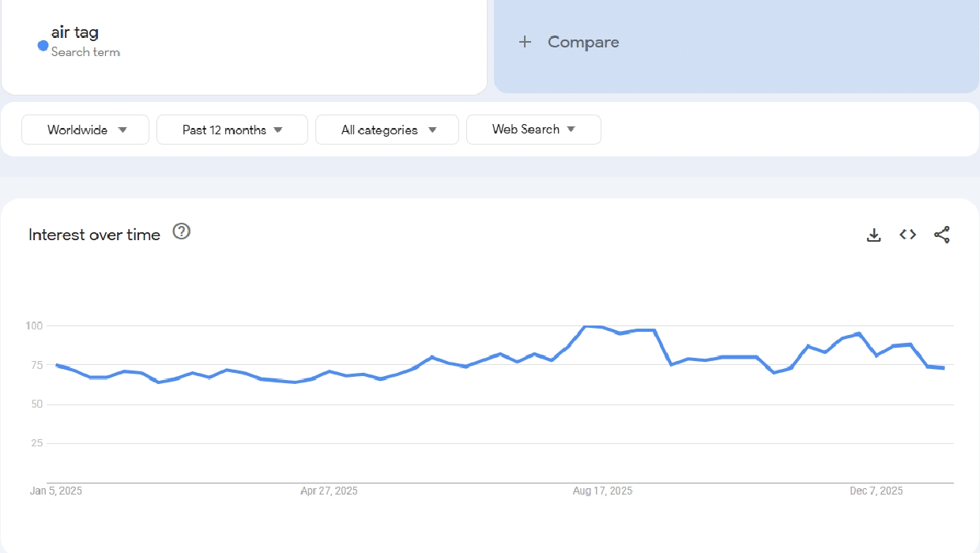This screenshot has width=980, height=553.
Task: Share the interest over time chart
Action: 941,235
